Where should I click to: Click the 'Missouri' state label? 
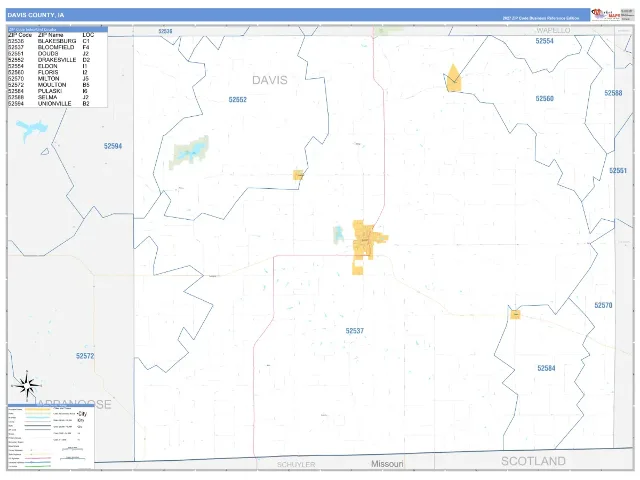click(387, 464)
